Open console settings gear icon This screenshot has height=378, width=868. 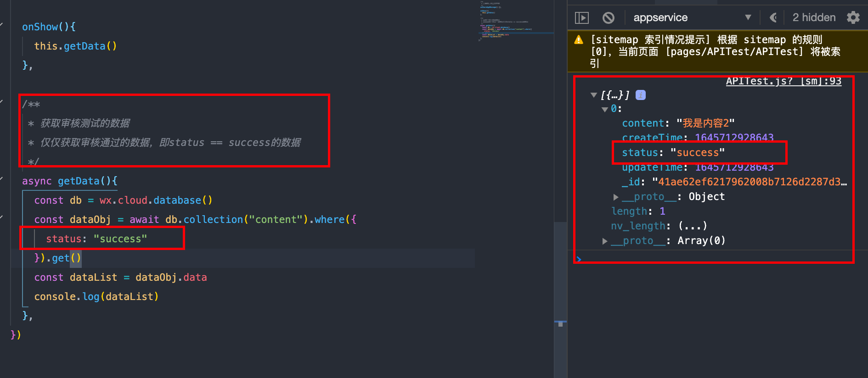point(853,18)
